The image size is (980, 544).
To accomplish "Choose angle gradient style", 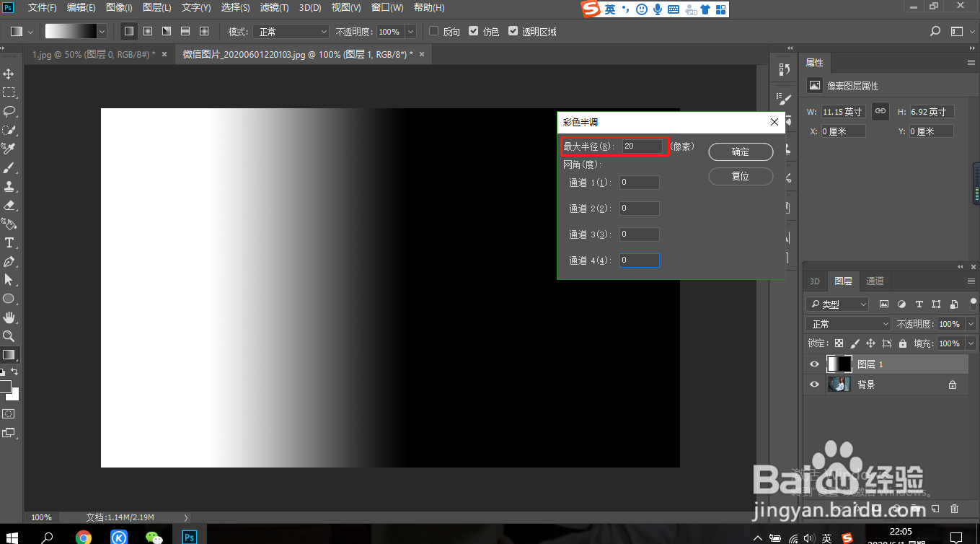I will pos(167,32).
